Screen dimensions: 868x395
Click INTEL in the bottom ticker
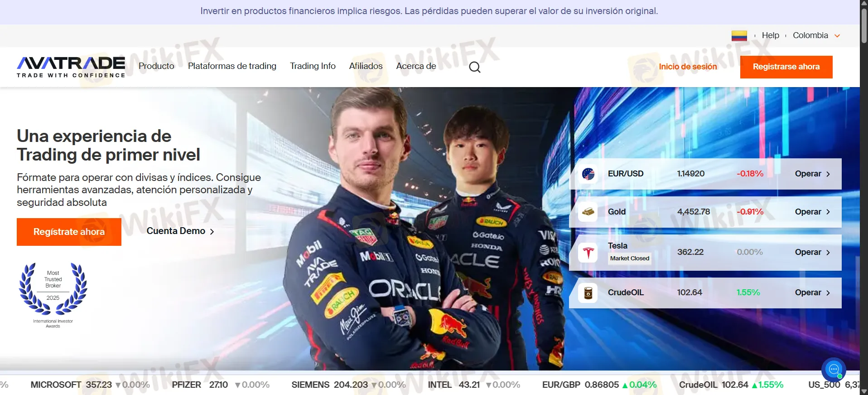[439, 385]
